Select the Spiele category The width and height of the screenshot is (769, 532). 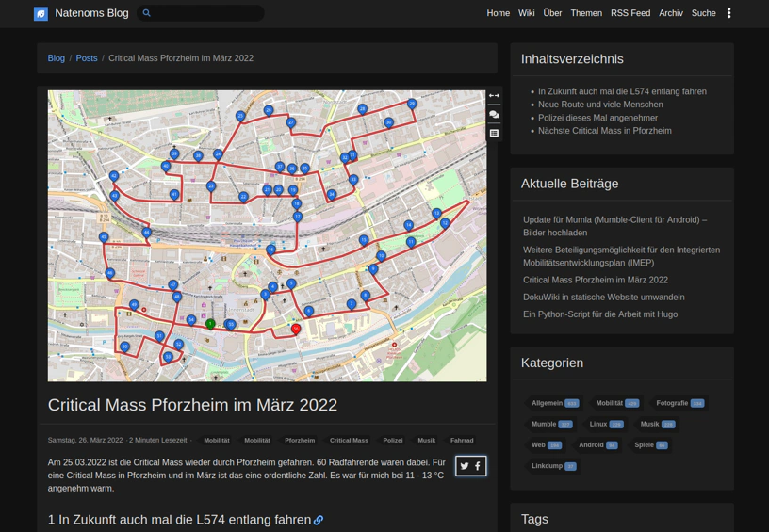[650, 445]
